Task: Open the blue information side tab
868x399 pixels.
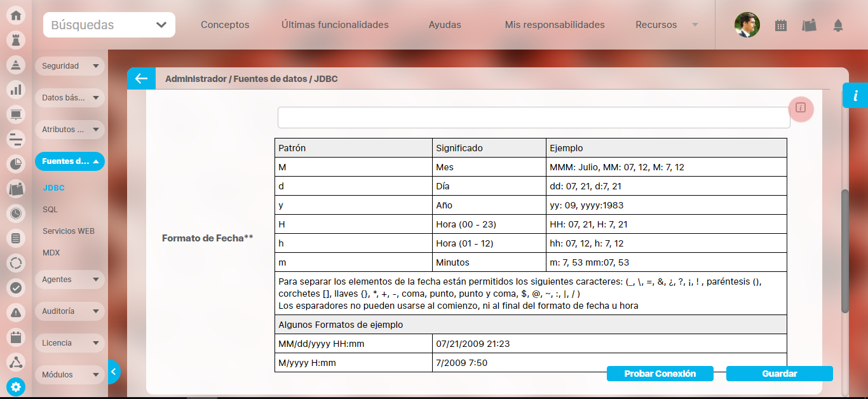Action: [855, 95]
